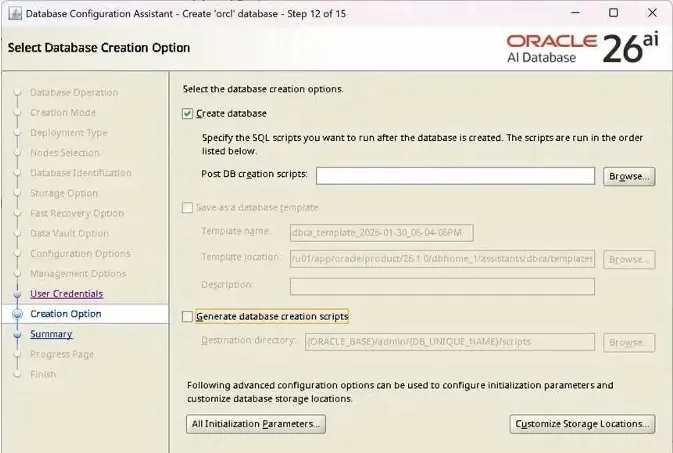Jump to the Summary step
The height and width of the screenshot is (453, 673).
51,334
